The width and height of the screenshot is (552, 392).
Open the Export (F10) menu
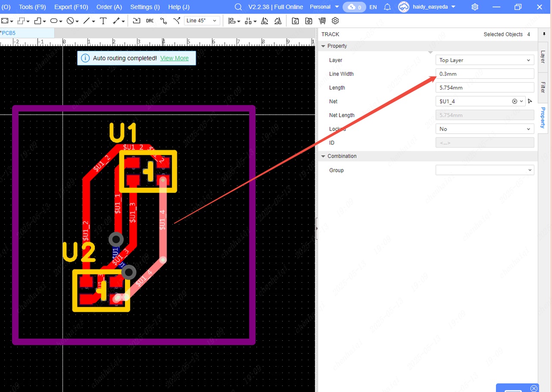[x=71, y=7]
